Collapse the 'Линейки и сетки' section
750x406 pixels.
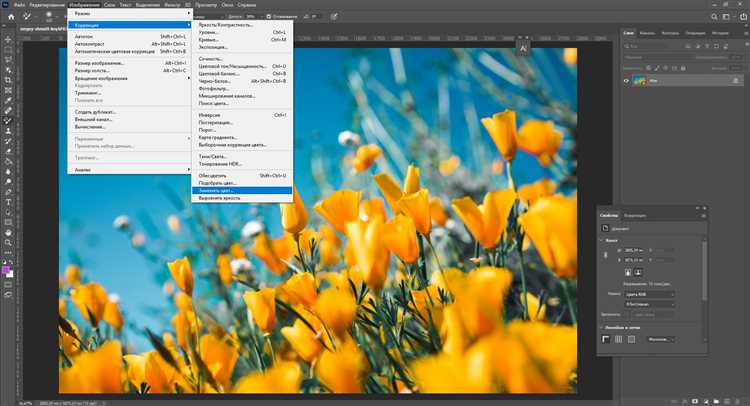point(602,328)
